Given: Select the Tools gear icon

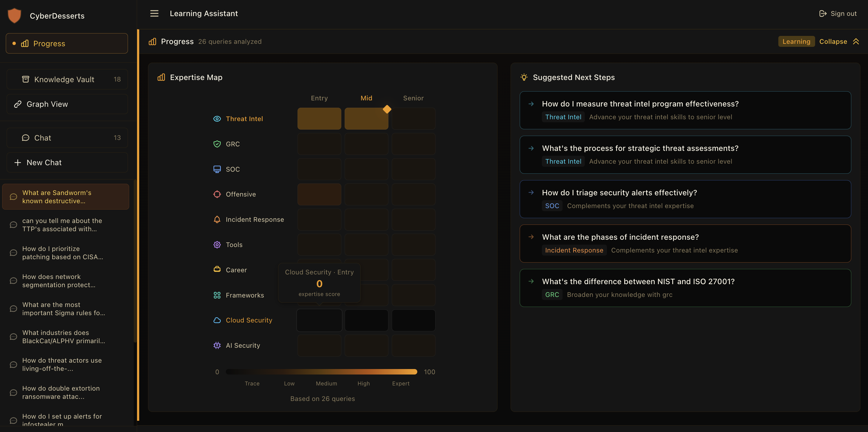Looking at the screenshot, I should 217,245.
